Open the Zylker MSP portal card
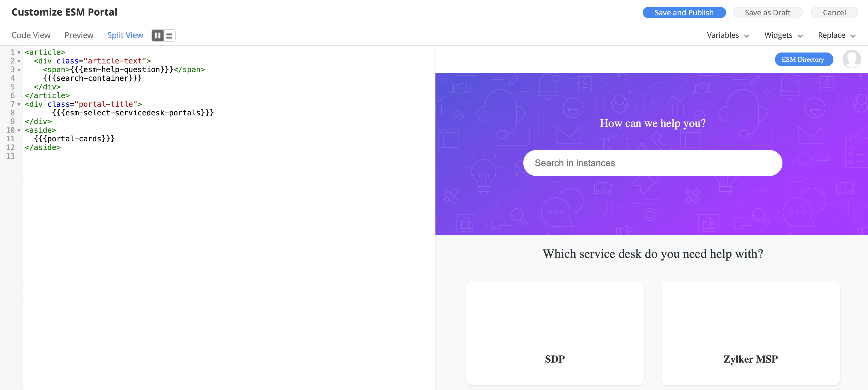868x390 pixels. [x=751, y=333]
